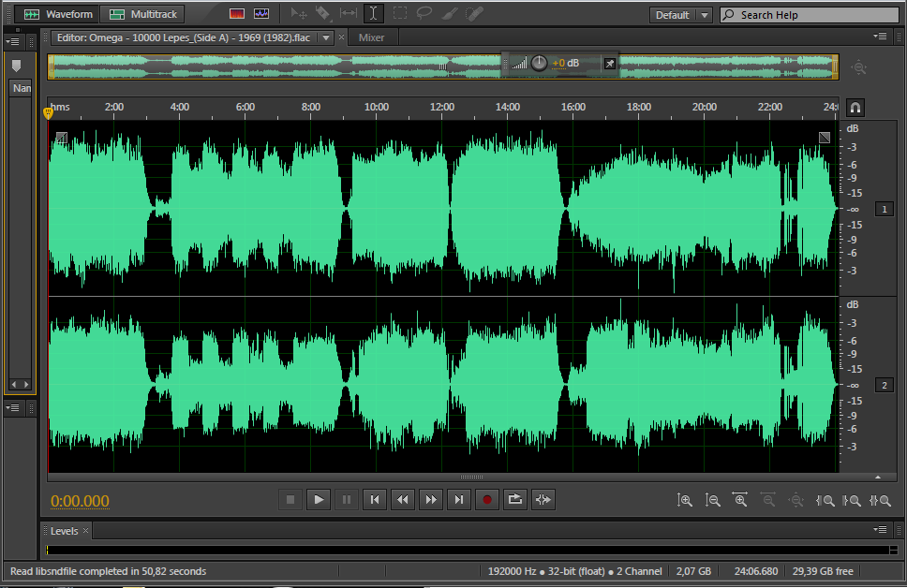Zoom in at in point
Viewport: 907px width, 588px height.
825,501
